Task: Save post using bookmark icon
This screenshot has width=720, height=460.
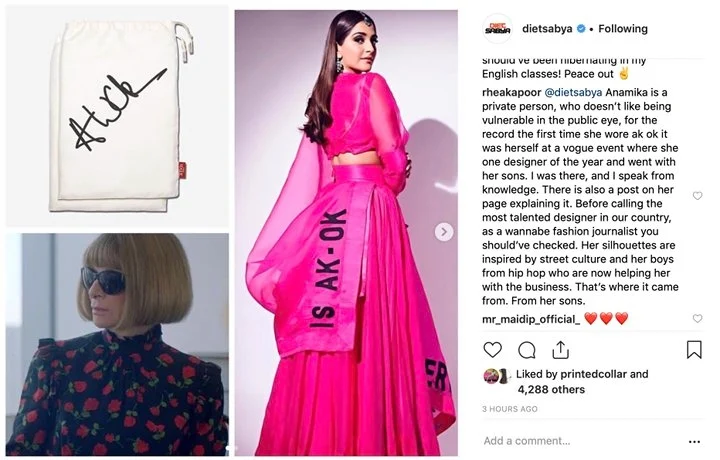Action: click(694, 350)
